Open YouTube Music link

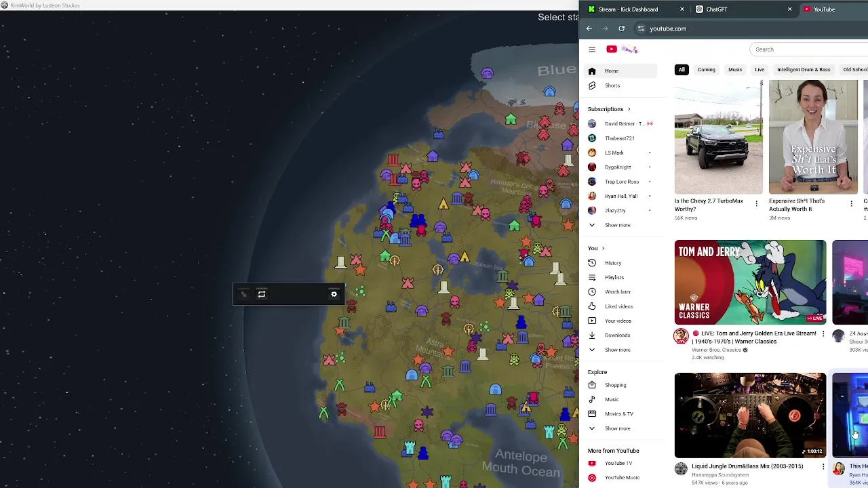click(x=621, y=478)
